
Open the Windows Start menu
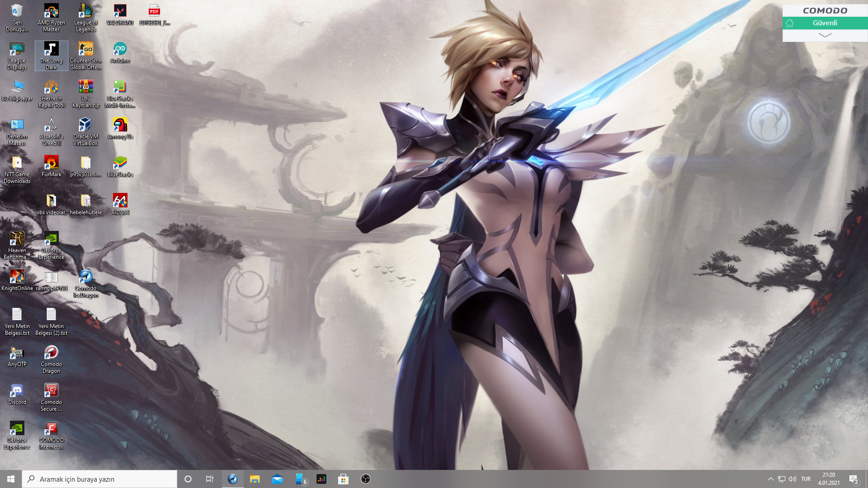(x=11, y=479)
